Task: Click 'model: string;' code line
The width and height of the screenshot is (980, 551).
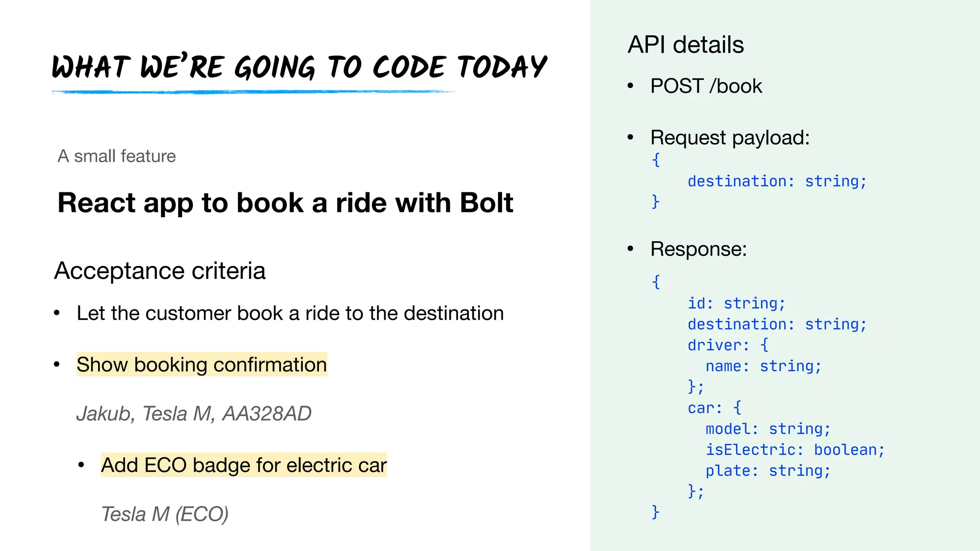Action: pos(768,429)
